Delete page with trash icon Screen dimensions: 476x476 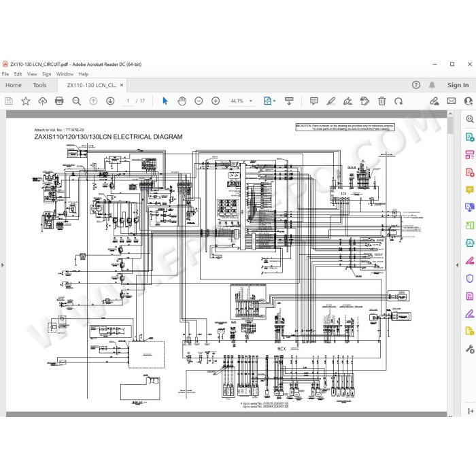tap(382, 101)
